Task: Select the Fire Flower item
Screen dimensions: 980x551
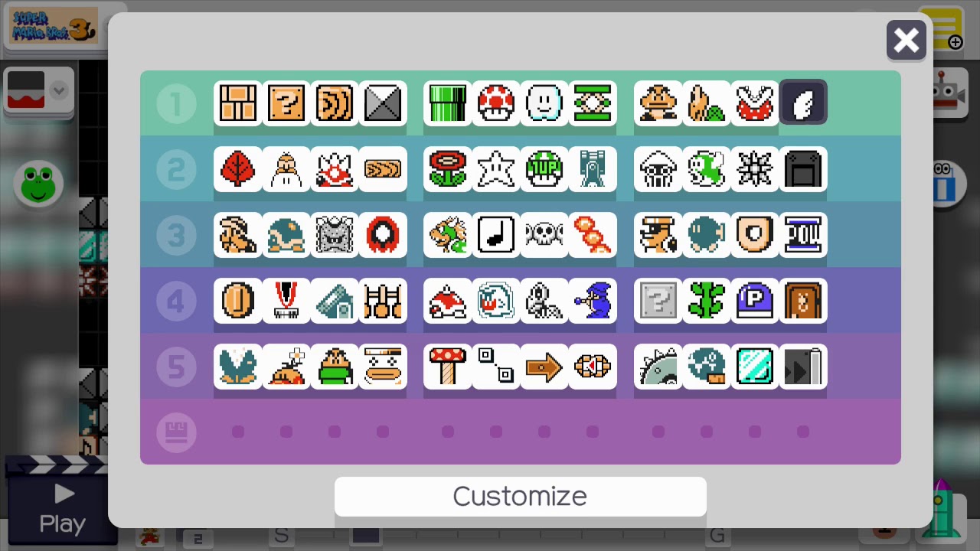Action: tap(448, 168)
